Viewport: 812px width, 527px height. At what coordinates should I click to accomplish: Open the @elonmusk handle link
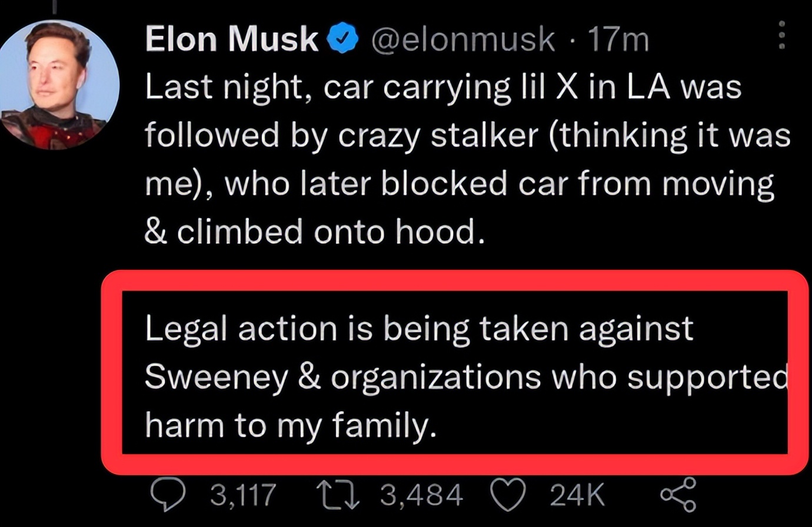tap(462, 40)
